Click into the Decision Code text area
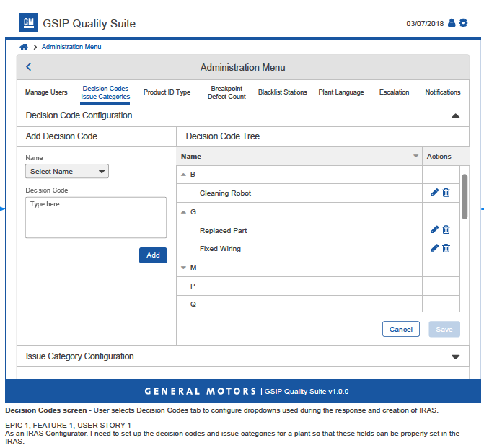The height and width of the screenshot is (448, 484). 96,217
